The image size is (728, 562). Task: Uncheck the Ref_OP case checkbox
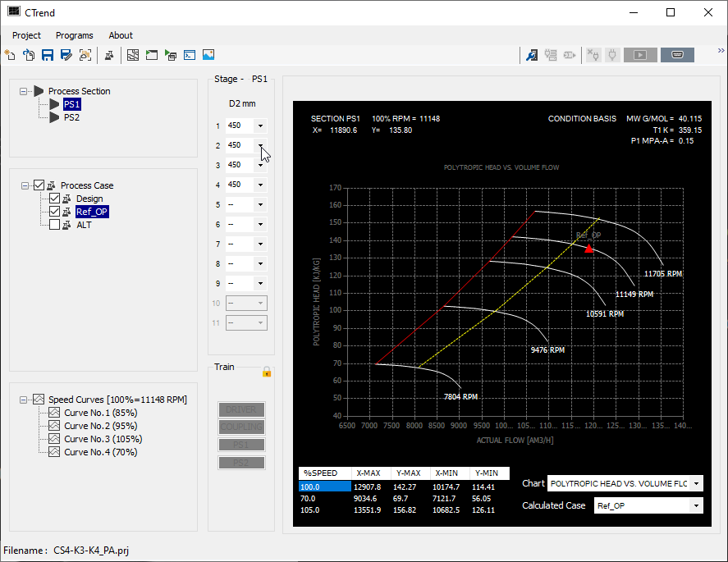tap(54, 212)
